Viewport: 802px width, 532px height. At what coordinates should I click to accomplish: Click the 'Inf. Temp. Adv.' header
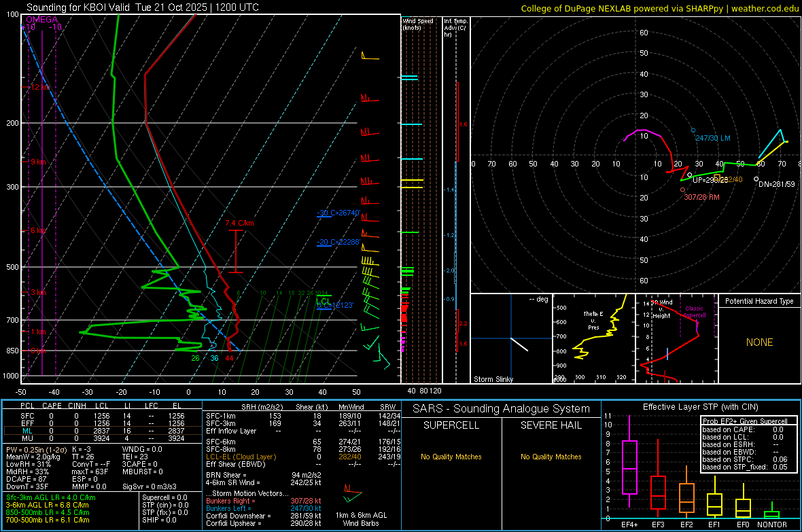455,28
